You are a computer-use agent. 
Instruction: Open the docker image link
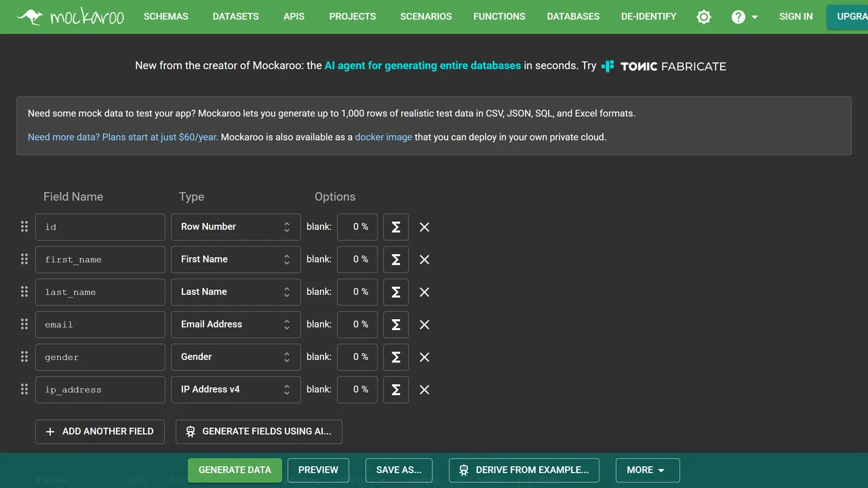point(383,137)
